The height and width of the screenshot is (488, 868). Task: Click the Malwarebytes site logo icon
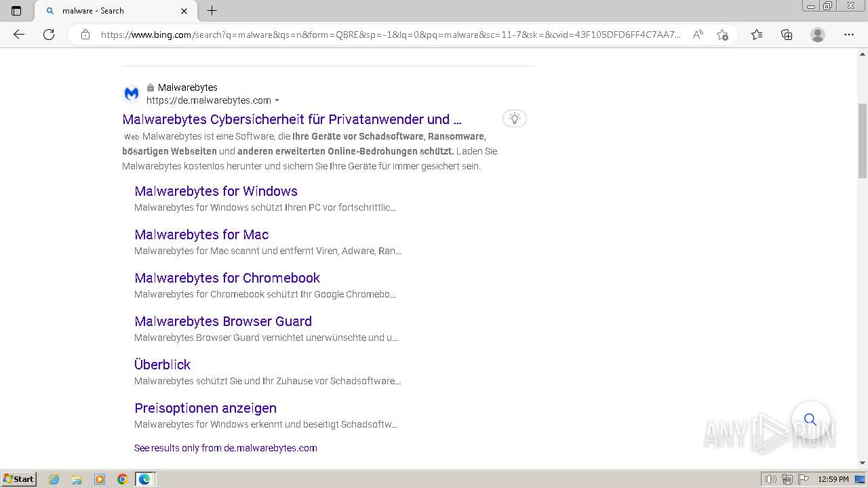[132, 94]
